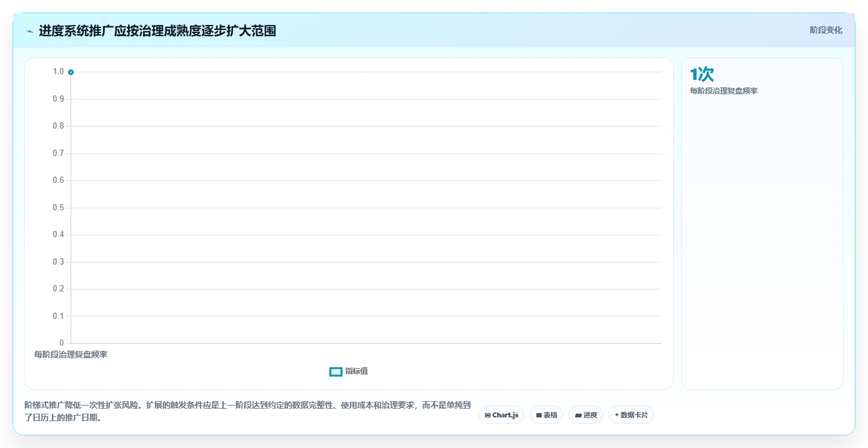The image size is (868, 448).
Task: Click the y-axis tick 0.5
Action: pyautogui.click(x=58, y=208)
